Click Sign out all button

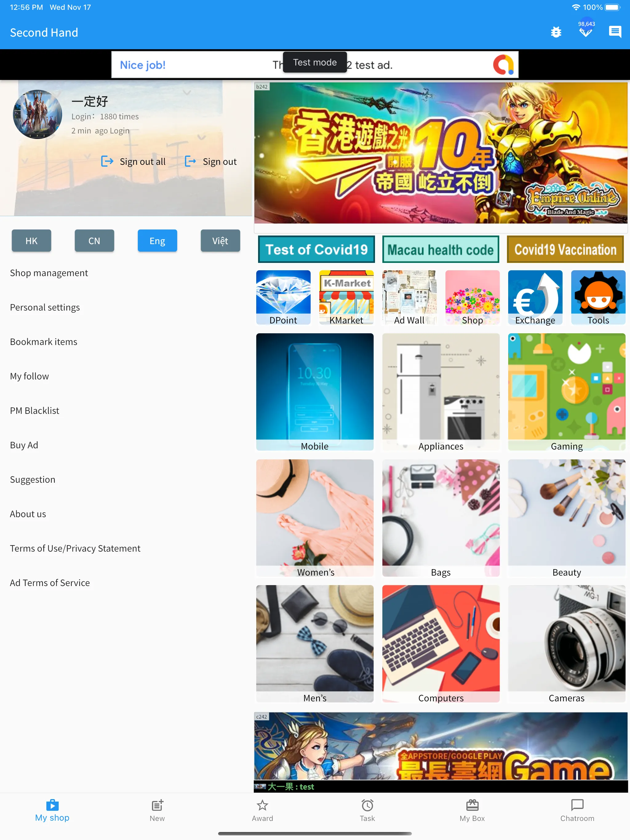pos(130,161)
